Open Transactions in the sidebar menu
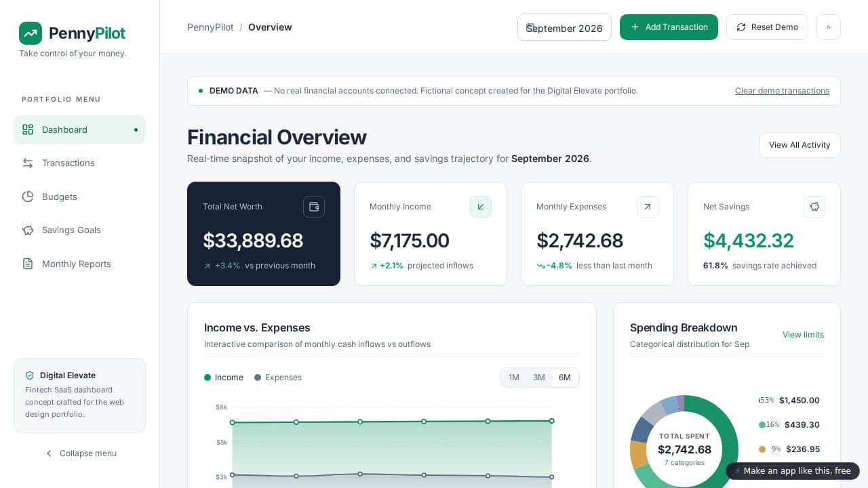 pyautogui.click(x=79, y=163)
